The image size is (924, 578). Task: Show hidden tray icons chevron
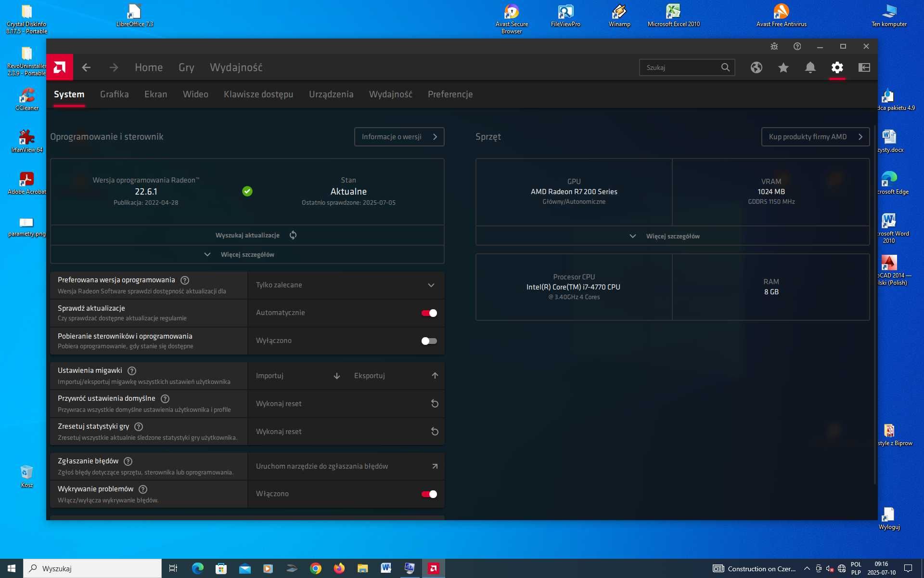pos(807,568)
